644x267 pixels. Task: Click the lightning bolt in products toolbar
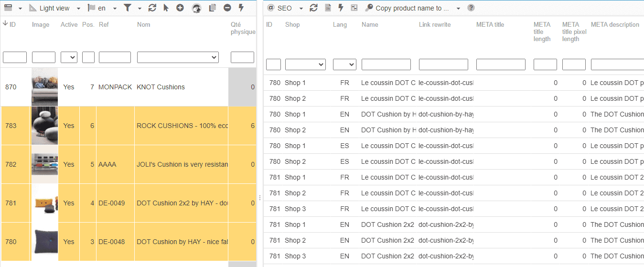pos(241,8)
